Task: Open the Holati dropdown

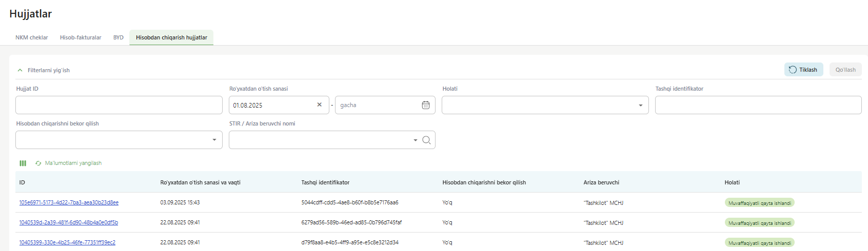Action: click(x=640, y=105)
